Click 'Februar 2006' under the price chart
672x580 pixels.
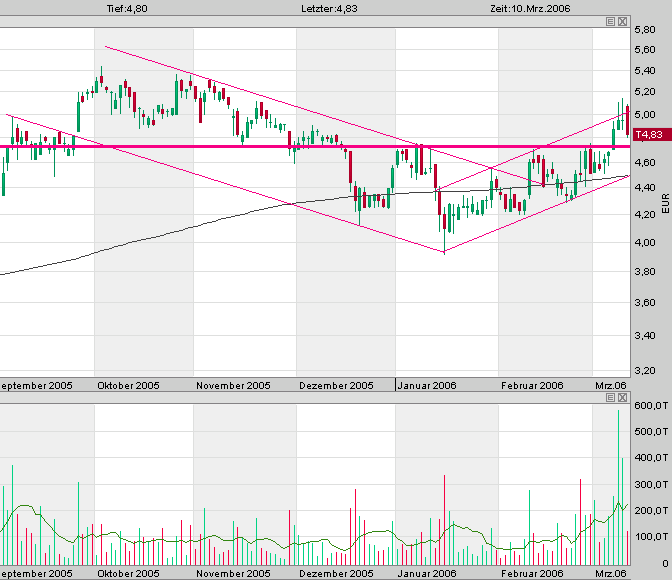click(532, 385)
